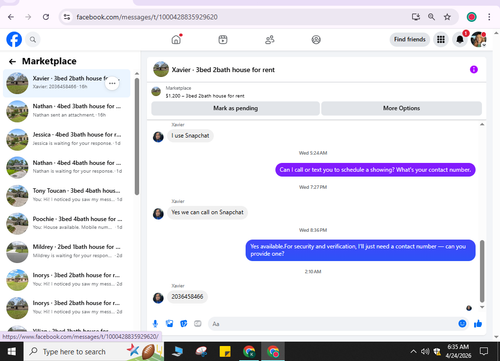Click the message input field
500x361 pixels.
pyautogui.click(x=333, y=324)
